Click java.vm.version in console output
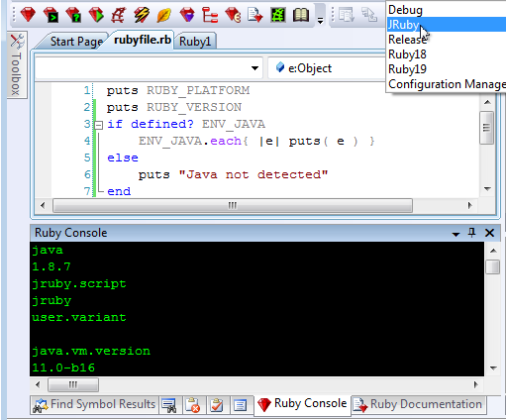This screenshot has height=420, width=506. point(91,351)
